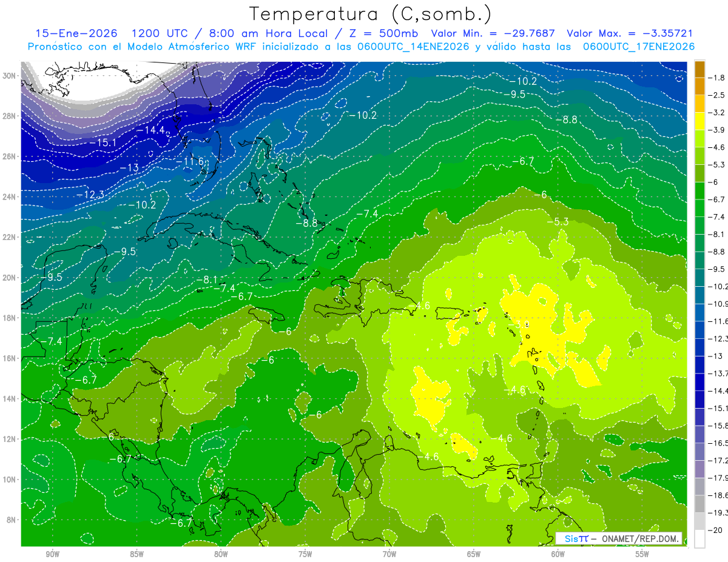
Task: Click the '90W' longitude axis label
Action: [x=52, y=554]
